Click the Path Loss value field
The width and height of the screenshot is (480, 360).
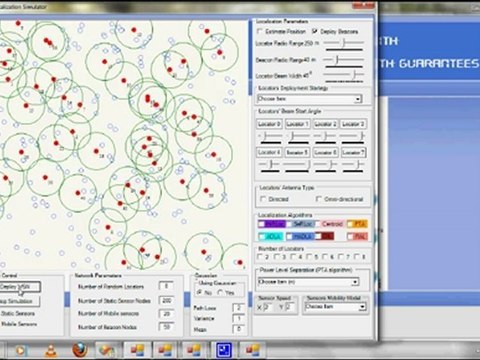pos(239,308)
